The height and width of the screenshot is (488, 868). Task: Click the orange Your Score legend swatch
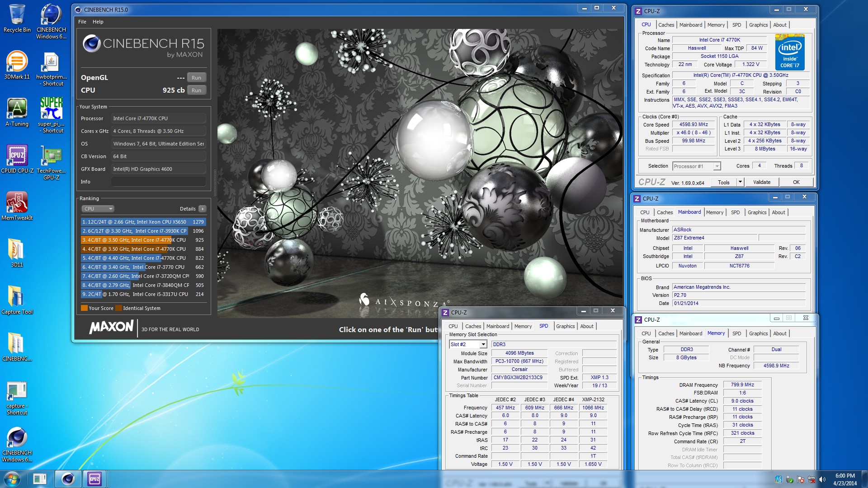(x=84, y=308)
